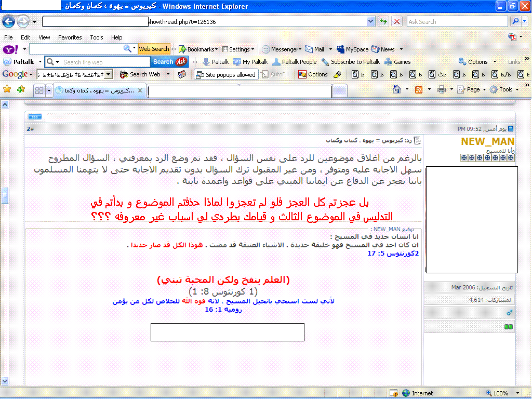Click the Yahoo Web Search button
532x399 pixels.
(154, 49)
